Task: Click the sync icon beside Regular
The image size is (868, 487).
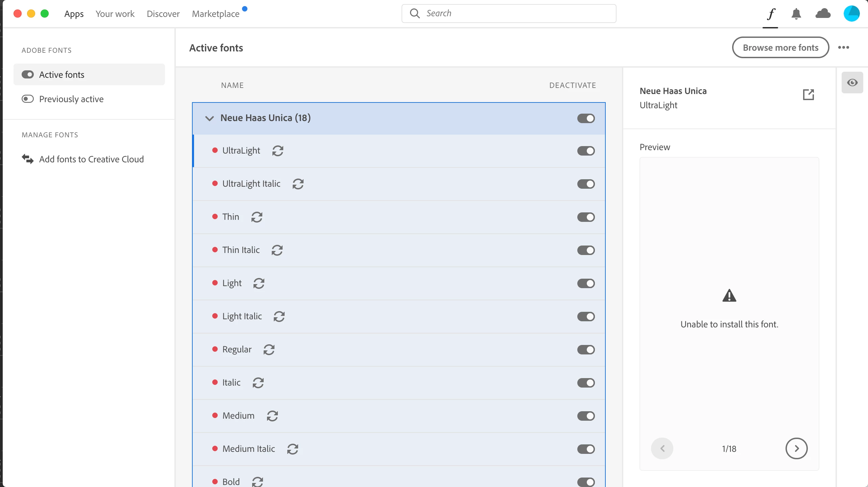Action: [269, 350]
